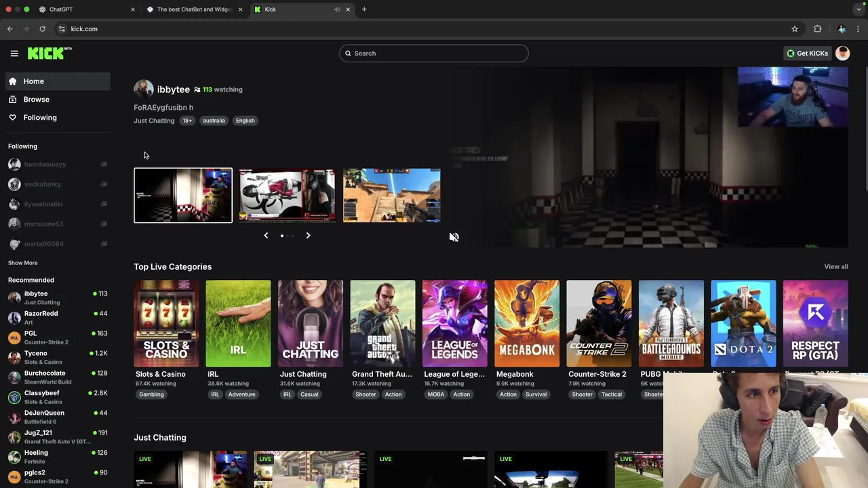Open recommended channel PGL
Screen dimensions: 868x488
[57, 338]
